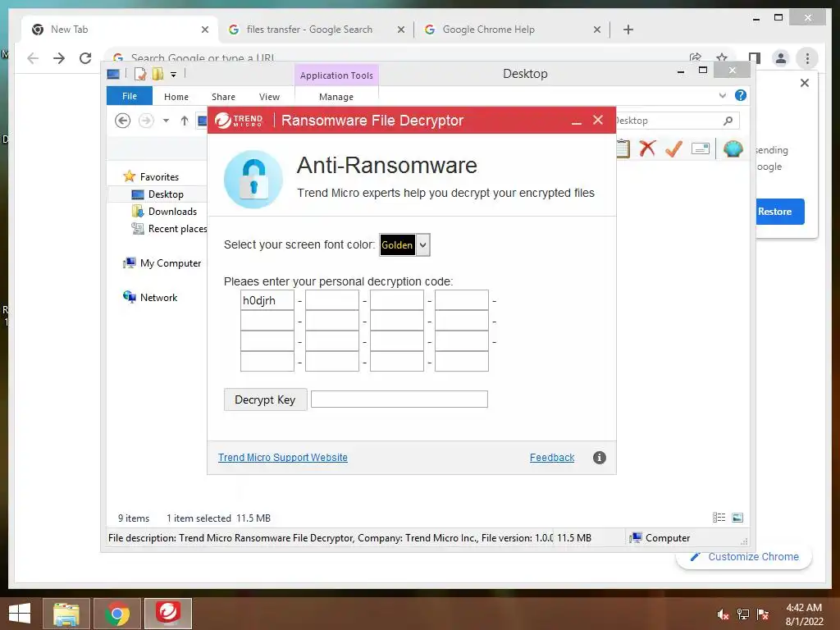Click the search magnifier in Explorer search box
This screenshot has height=630, width=840.
(728, 121)
